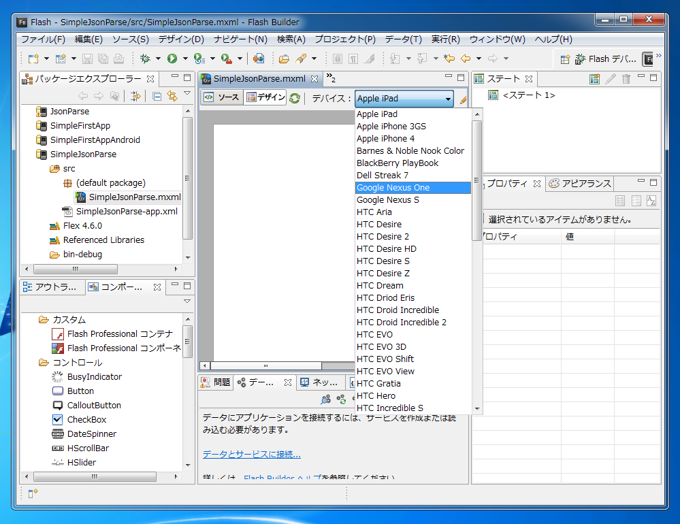The image size is (680, 524).
Task: Click the Open Perspective icon
Action: [565, 59]
